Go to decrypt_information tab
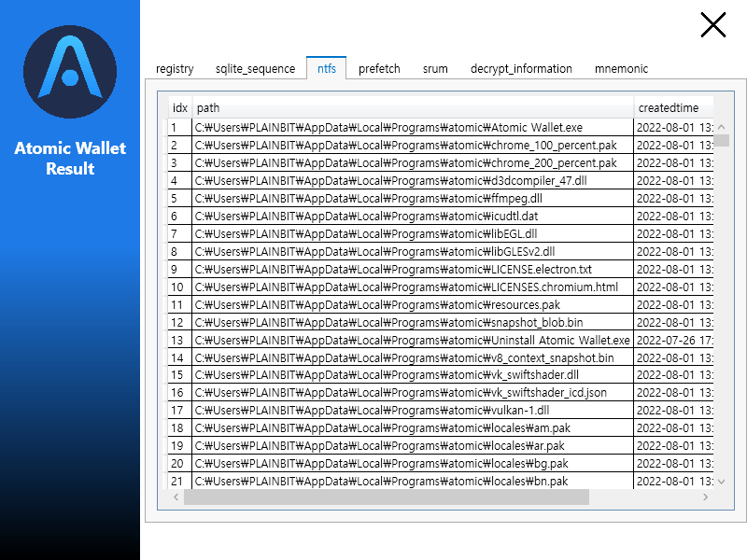Screen dimensions: 747x560 click(521, 68)
